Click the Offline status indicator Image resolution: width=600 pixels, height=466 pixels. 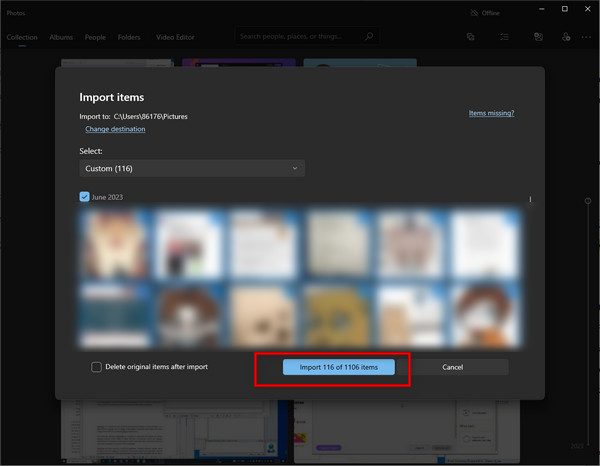tap(485, 13)
